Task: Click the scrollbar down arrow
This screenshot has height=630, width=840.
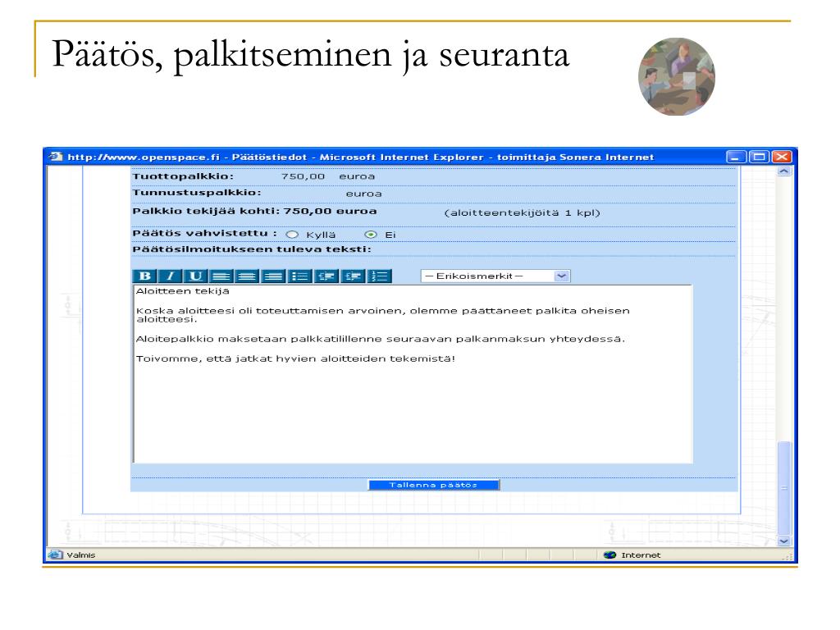Action: [x=783, y=541]
